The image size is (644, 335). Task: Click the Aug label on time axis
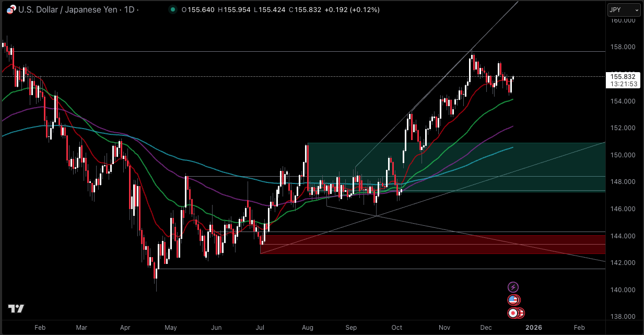[x=307, y=328]
